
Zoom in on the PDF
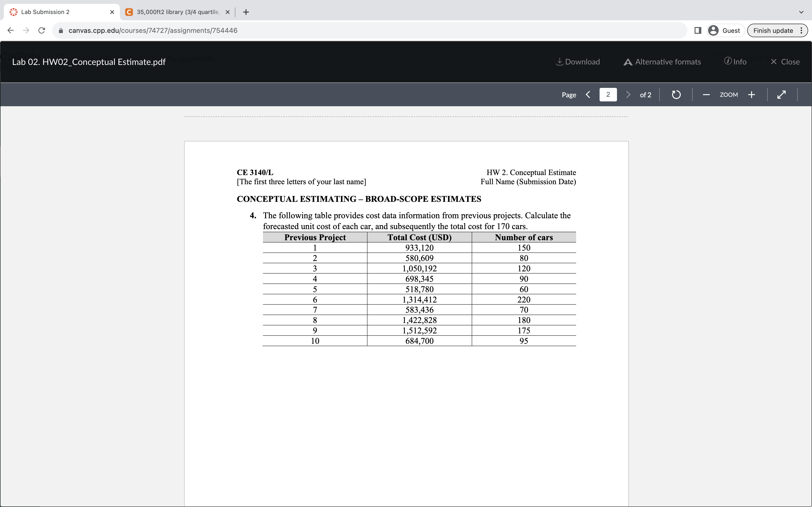point(752,95)
